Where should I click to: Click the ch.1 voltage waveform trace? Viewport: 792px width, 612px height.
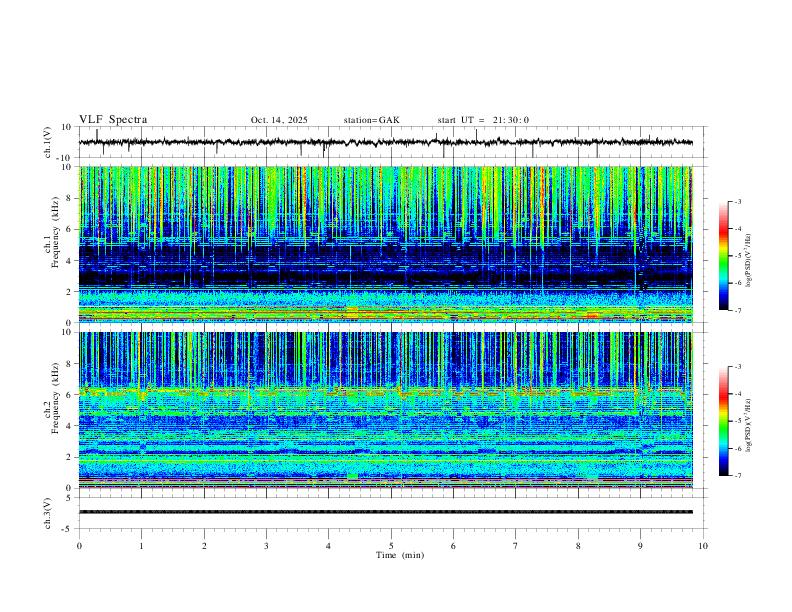(386, 142)
